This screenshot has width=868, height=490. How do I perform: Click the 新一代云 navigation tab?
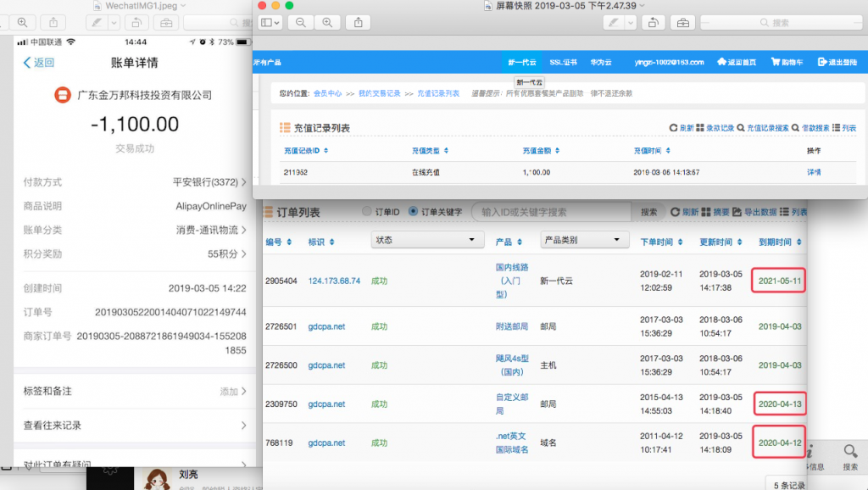click(x=525, y=62)
